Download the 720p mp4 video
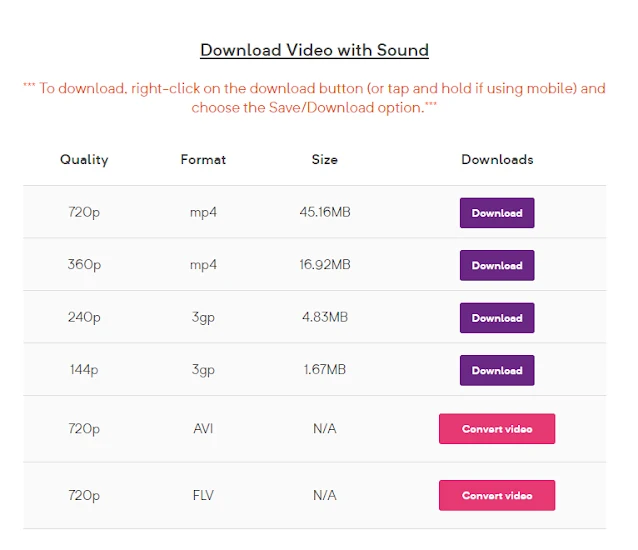The height and width of the screenshot is (550, 638). tap(497, 213)
